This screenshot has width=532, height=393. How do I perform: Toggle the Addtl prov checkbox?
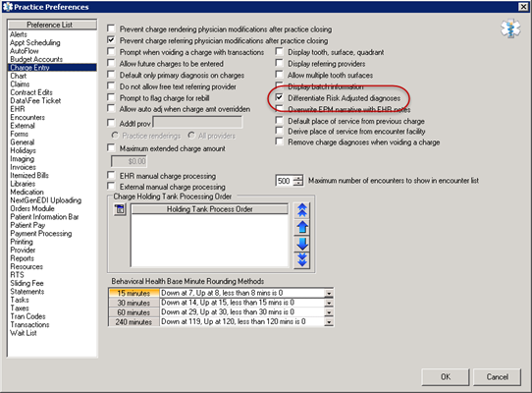pyautogui.click(x=111, y=123)
